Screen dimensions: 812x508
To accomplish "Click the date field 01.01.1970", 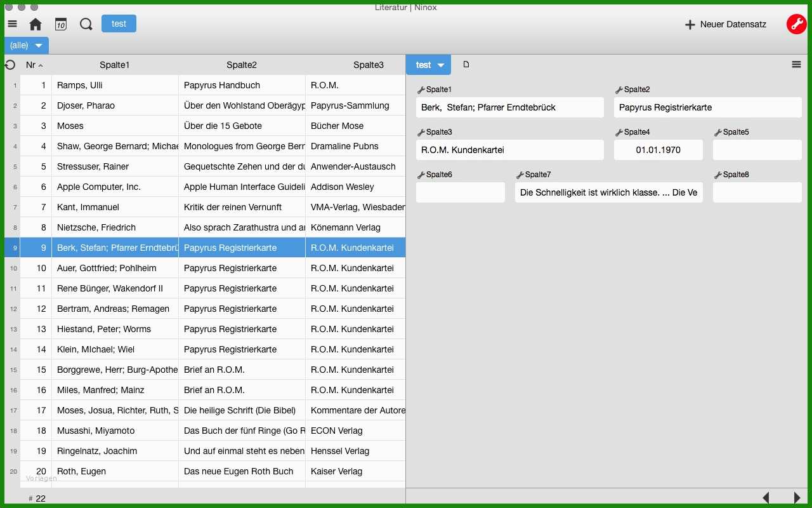I will click(x=658, y=150).
